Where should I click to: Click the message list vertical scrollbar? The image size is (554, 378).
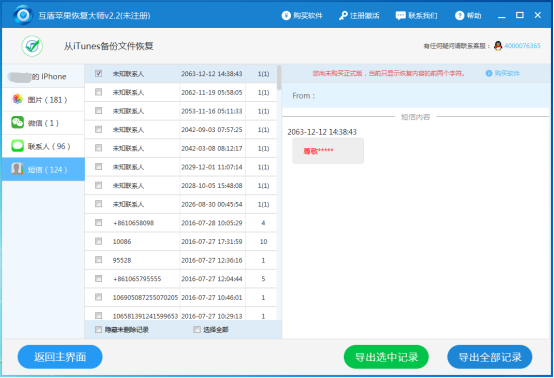tap(279, 78)
